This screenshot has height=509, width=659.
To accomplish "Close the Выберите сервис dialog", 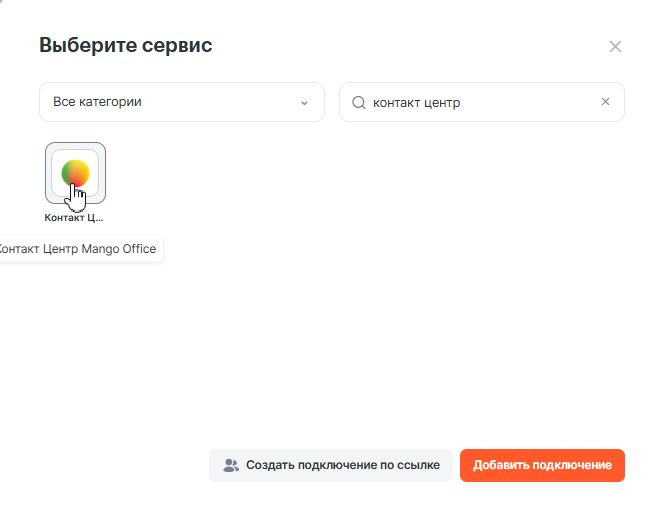I will 615,46.
